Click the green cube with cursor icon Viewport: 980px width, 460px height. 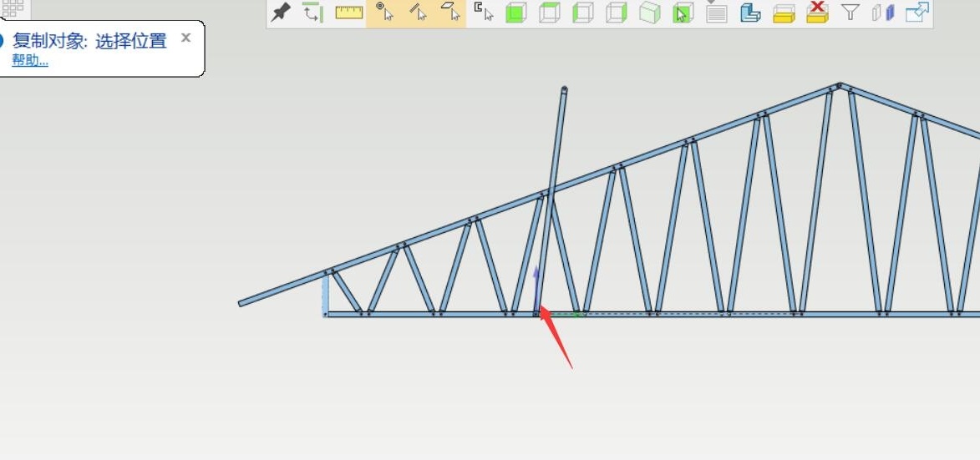(683, 13)
